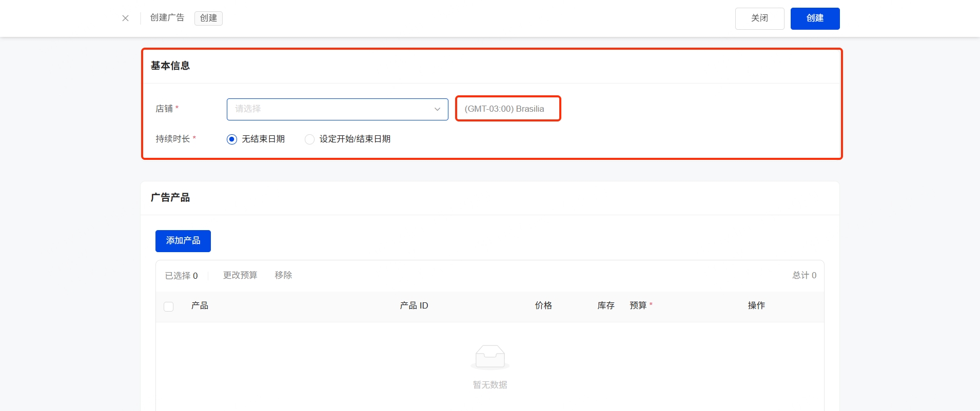Click the 添加产品 button
Image resolution: width=980 pixels, height=411 pixels.
tap(183, 241)
